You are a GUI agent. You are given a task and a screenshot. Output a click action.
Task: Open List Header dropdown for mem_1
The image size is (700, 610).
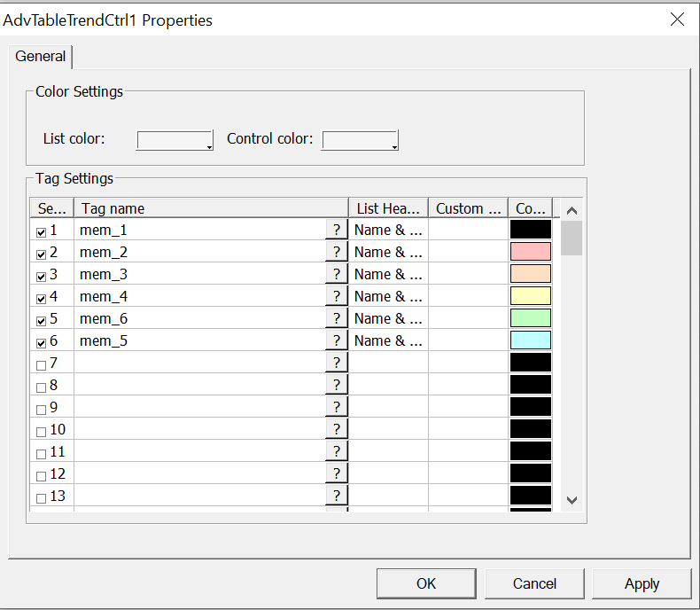coord(388,230)
